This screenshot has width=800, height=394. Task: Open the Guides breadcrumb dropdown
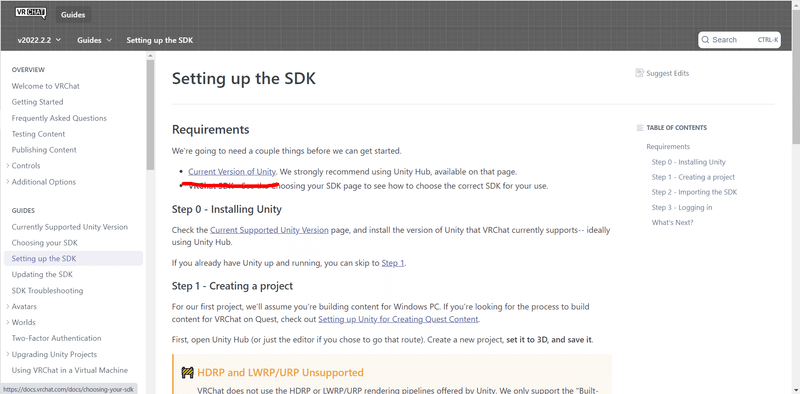coord(94,40)
